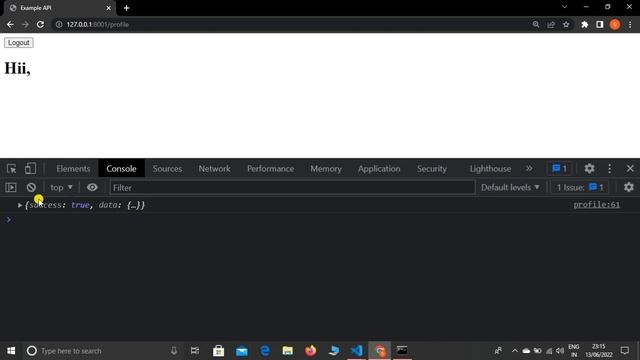Reload the profile page
This screenshot has height=360, width=640.
[40, 24]
